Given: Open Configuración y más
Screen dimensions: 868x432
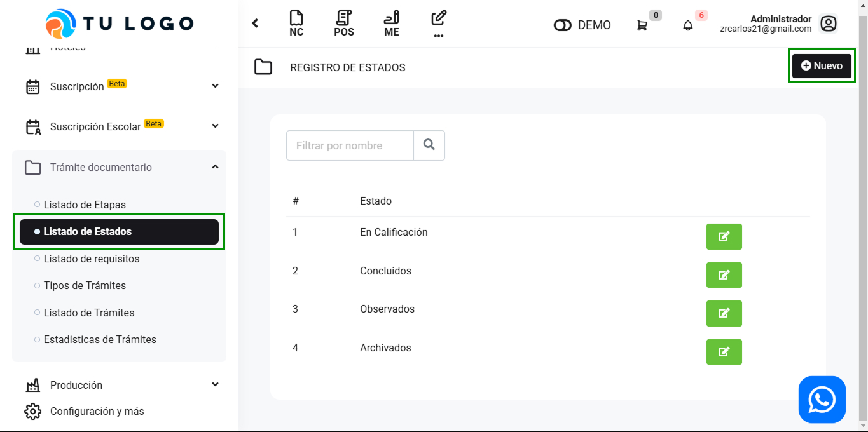Looking at the screenshot, I should point(97,411).
